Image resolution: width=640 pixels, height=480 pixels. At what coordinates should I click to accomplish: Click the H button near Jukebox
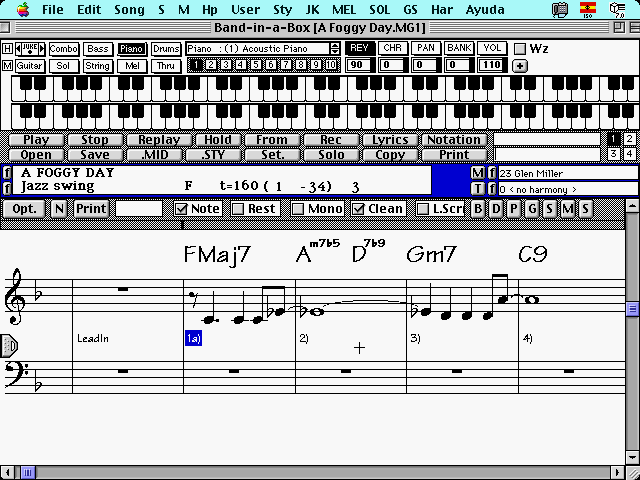pyautogui.click(x=7, y=49)
